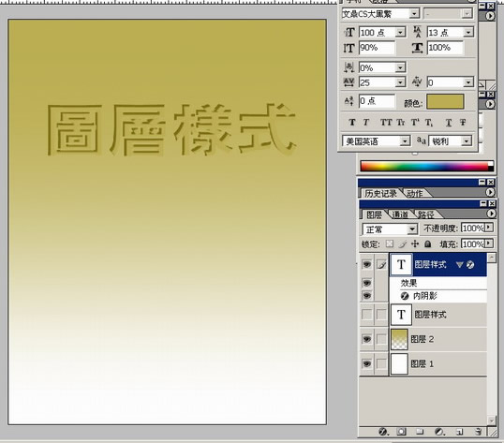Click baseline shift field showing 0 点
Image resolution: width=504 pixels, height=443 pixels.
click(x=377, y=101)
